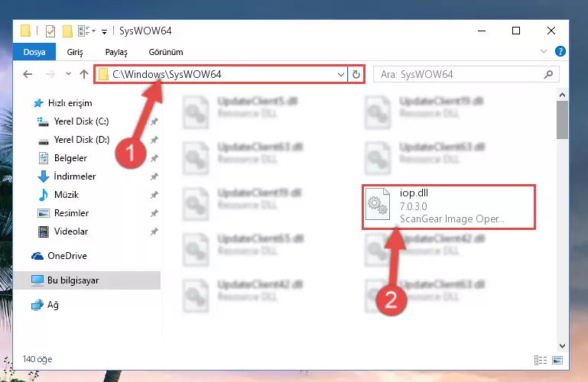Open the blue Help icon

pos(560,51)
